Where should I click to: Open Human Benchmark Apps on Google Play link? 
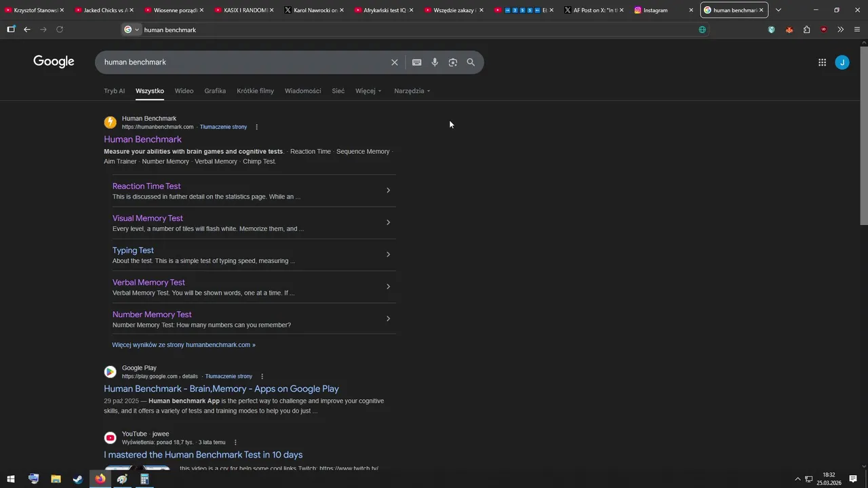click(x=221, y=388)
